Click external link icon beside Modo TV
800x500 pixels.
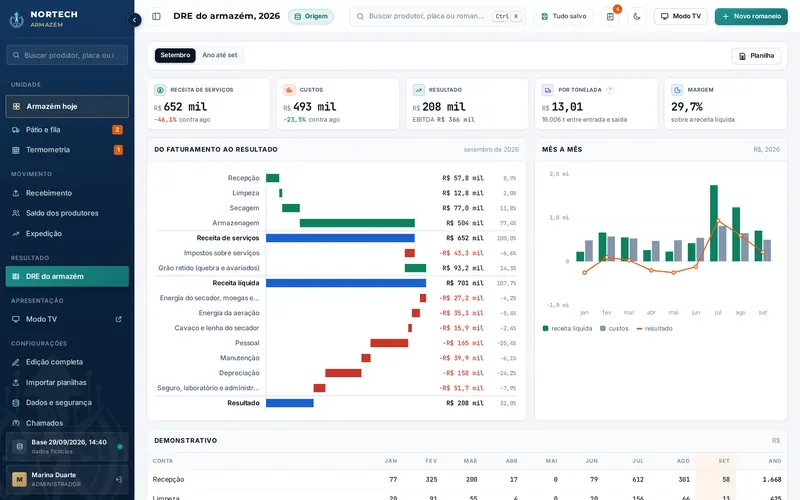pos(118,319)
